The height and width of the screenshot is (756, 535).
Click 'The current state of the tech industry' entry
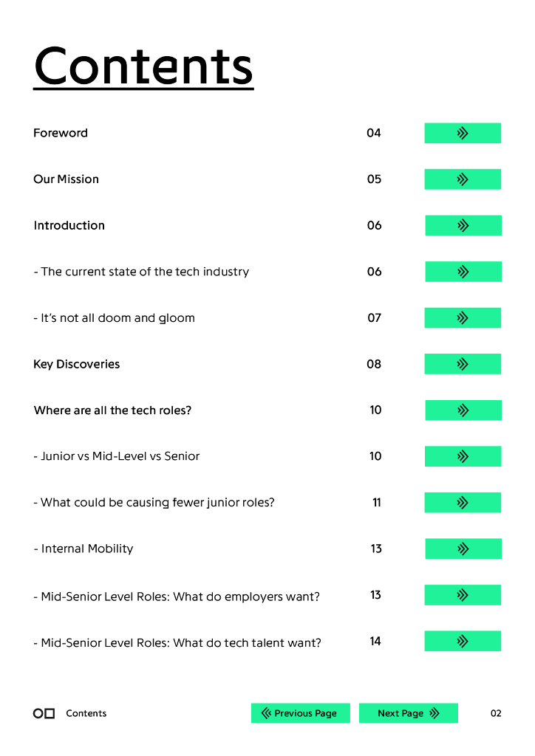tap(141, 272)
